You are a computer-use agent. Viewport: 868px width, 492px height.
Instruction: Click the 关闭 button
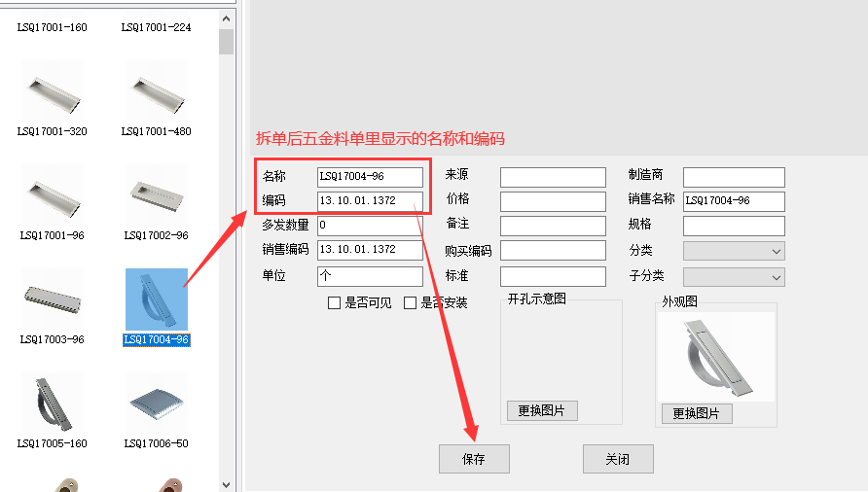pos(618,459)
